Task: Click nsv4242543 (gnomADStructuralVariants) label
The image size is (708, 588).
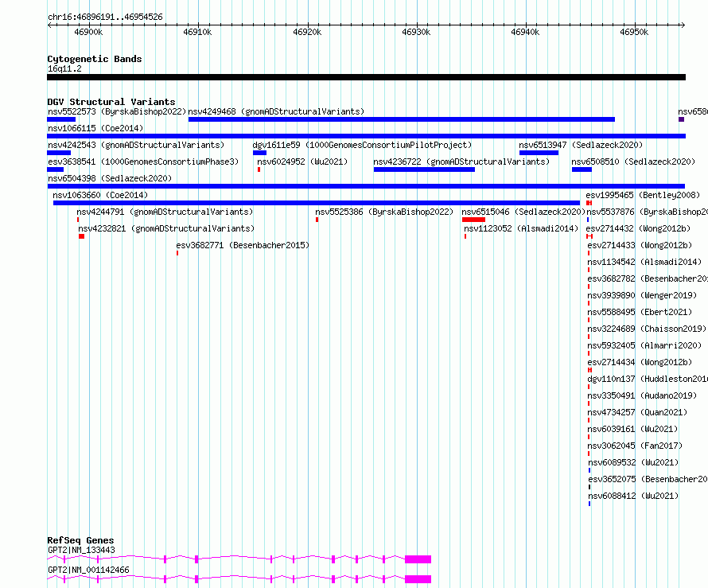Action: click(136, 145)
